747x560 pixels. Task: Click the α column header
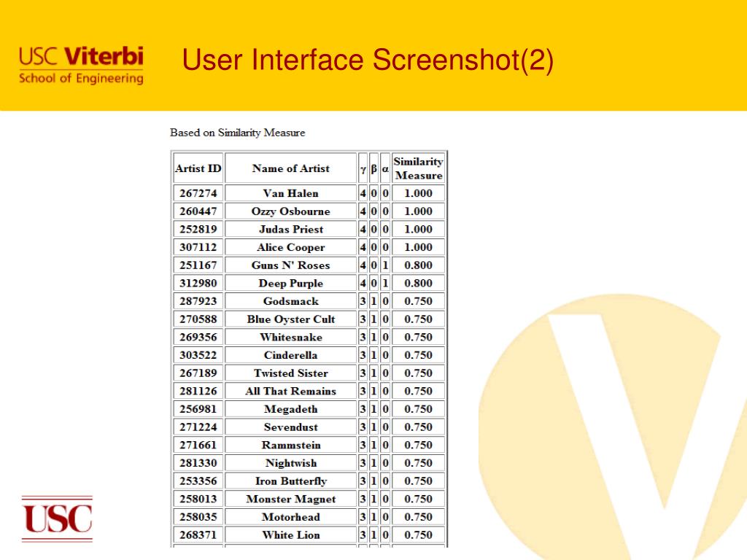coord(385,168)
